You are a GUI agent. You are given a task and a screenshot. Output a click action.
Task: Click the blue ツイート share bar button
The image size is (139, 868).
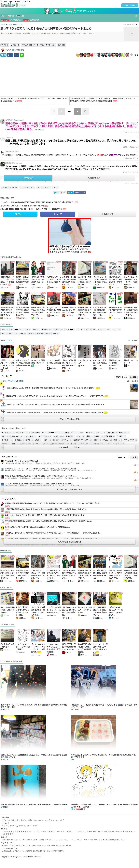click(20, 214)
